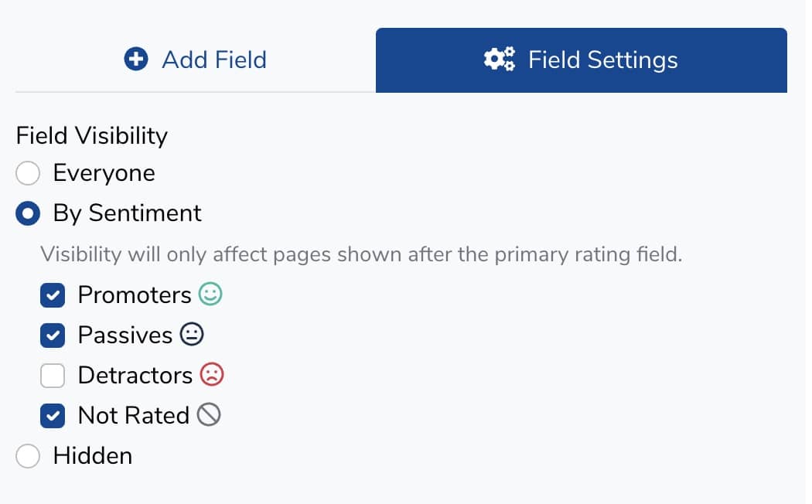Click the green smiley face Promoters icon

pyautogui.click(x=210, y=295)
